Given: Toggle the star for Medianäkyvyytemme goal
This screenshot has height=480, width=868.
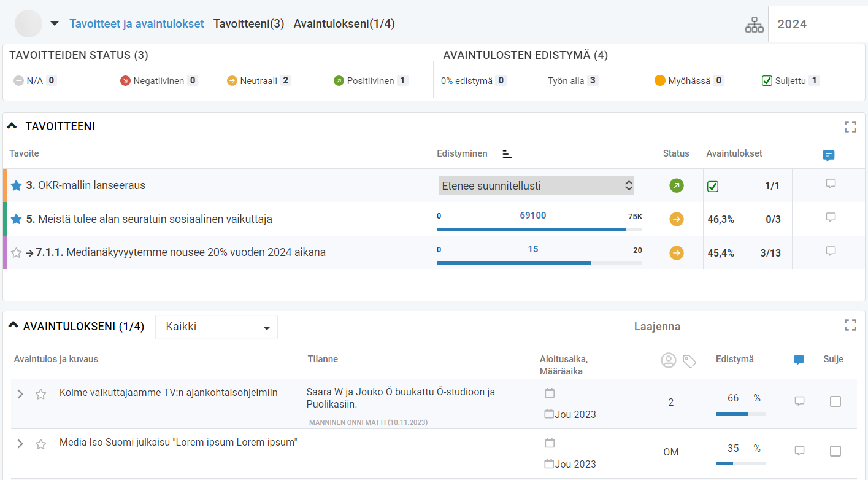Looking at the screenshot, I should point(17,252).
